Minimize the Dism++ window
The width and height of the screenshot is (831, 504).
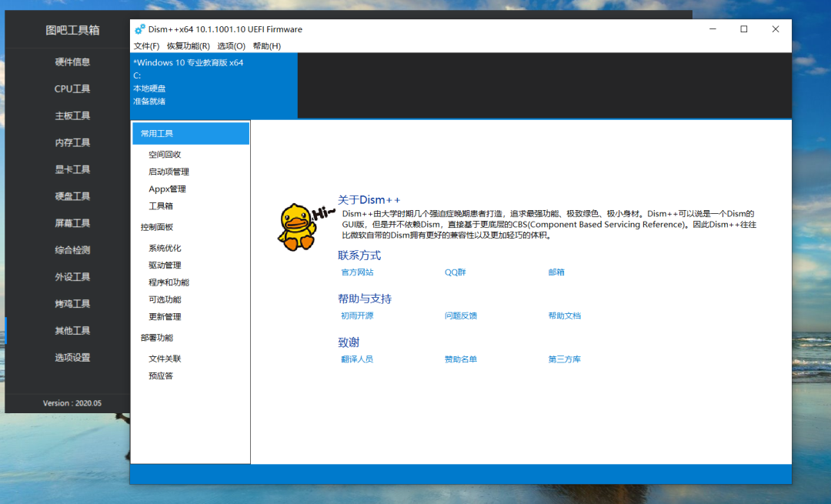[713, 29]
